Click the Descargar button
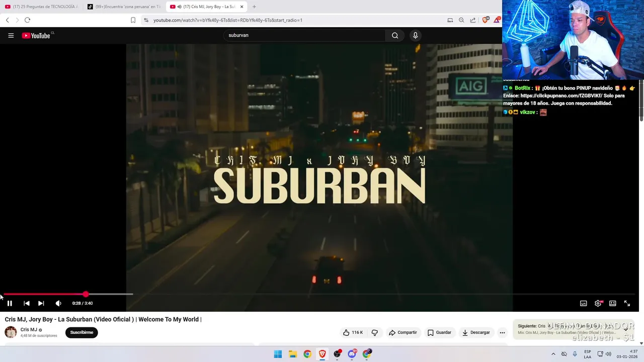The width and height of the screenshot is (644, 362). coord(476,332)
